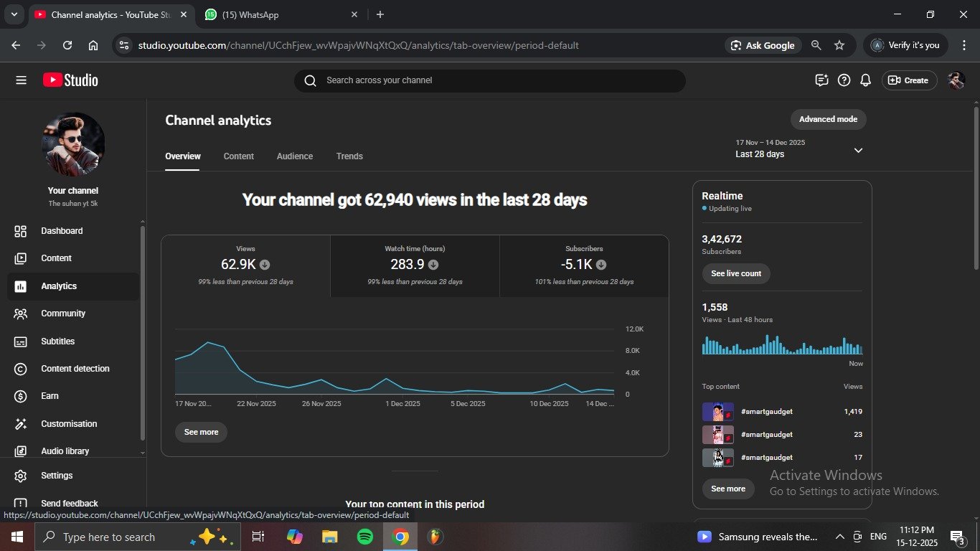Switch to the Trends tab
980x551 pixels.
pyautogui.click(x=349, y=156)
